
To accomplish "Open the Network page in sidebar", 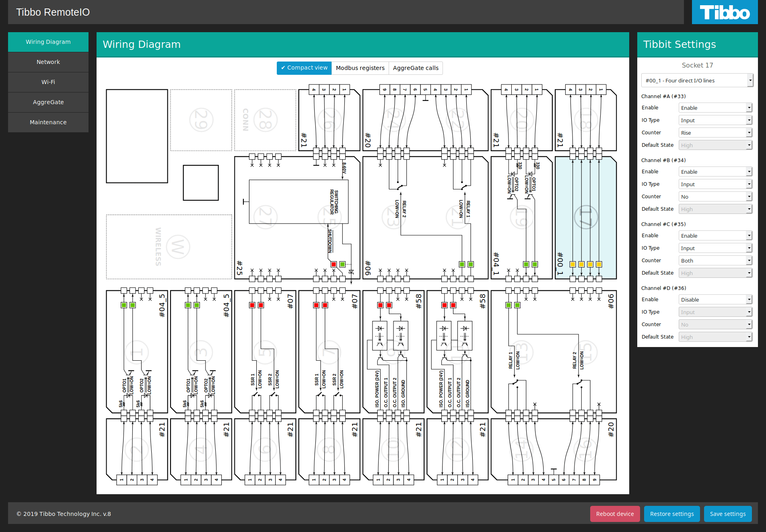I will click(x=48, y=62).
